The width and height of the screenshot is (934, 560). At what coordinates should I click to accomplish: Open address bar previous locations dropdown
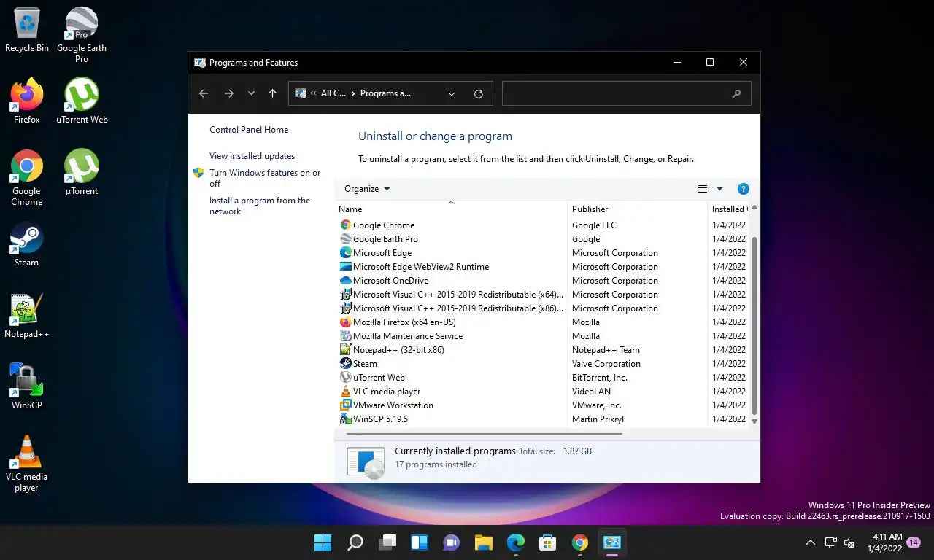(452, 93)
